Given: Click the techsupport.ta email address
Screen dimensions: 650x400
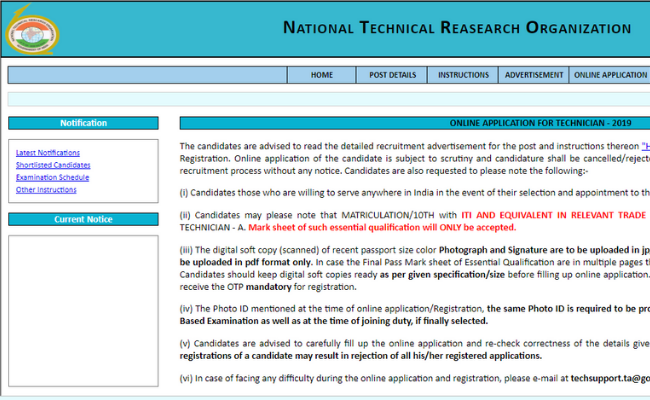Looking at the screenshot, I should (x=610, y=379).
